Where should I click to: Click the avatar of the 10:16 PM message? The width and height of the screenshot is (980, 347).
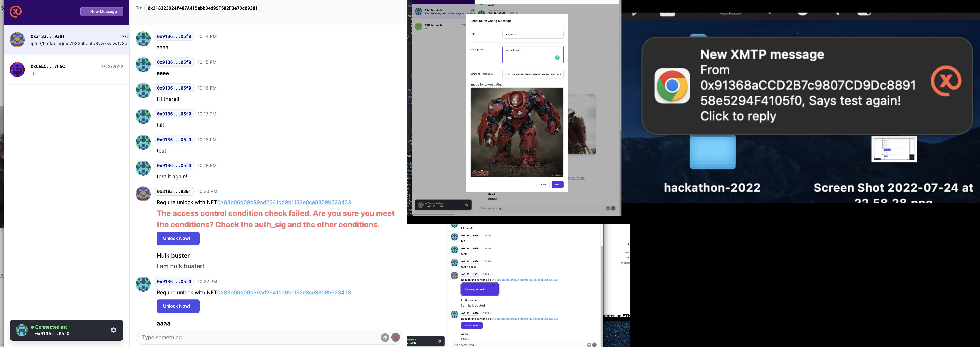pyautogui.click(x=143, y=91)
